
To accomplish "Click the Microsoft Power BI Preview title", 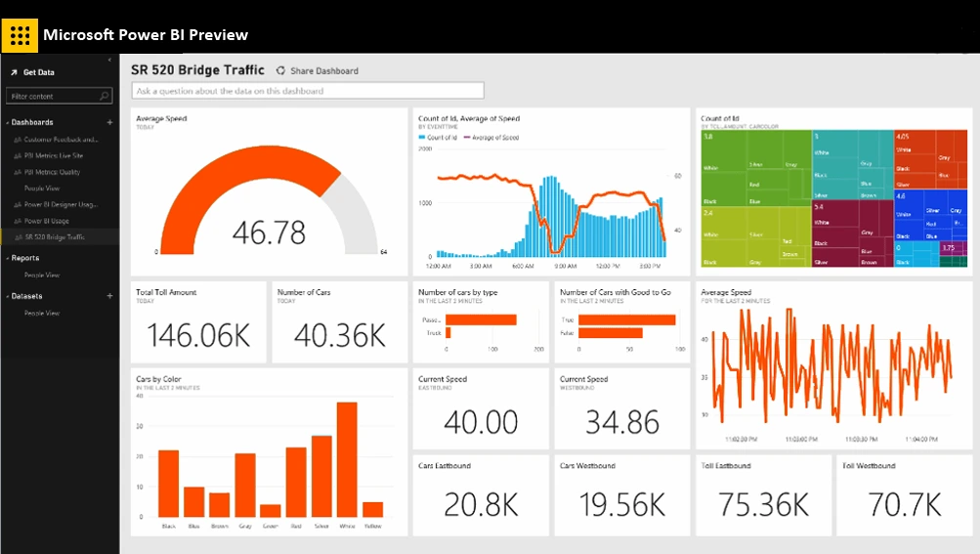I will pyautogui.click(x=146, y=35).
